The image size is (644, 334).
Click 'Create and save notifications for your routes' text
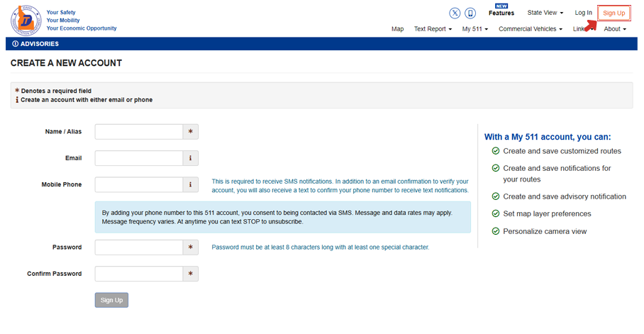coord(557,174)
